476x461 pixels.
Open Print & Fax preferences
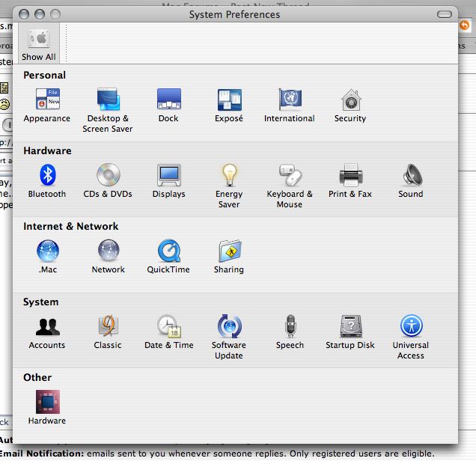coord(350,181)
